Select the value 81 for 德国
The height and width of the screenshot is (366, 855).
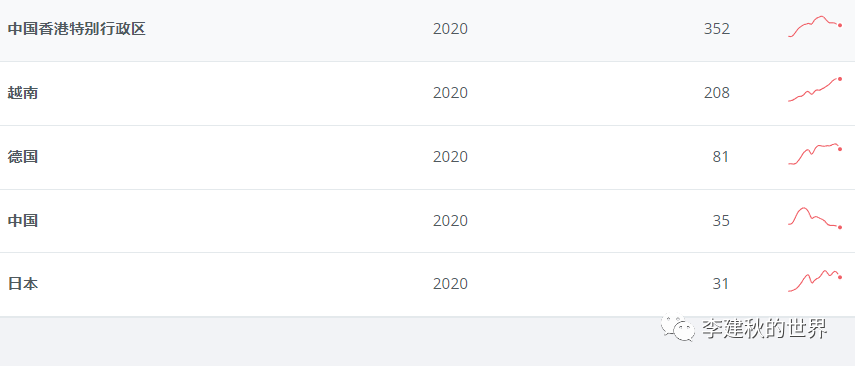[720, 157]
